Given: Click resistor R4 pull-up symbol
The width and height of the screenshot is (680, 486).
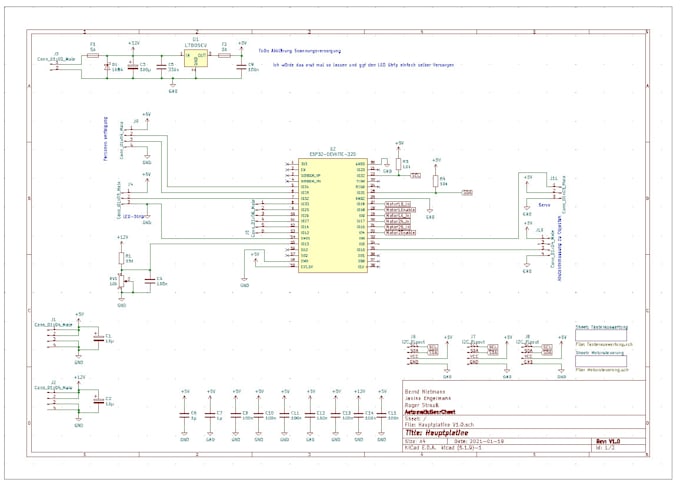Looking at the screenshot, I should click(x=436, y=181).
